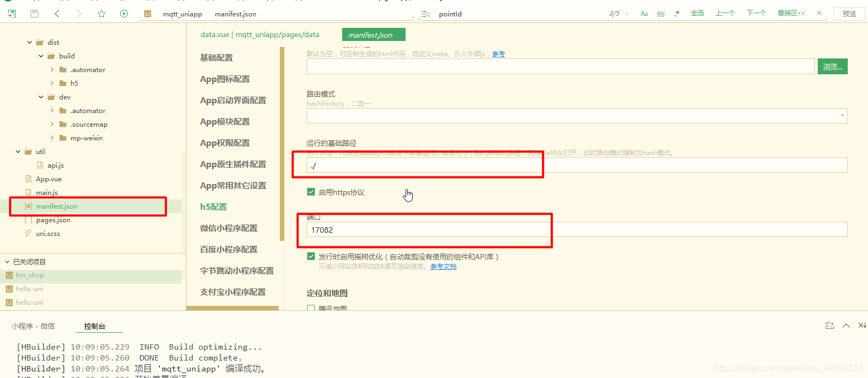Click the 浏览... browse button

pos(832,67)
